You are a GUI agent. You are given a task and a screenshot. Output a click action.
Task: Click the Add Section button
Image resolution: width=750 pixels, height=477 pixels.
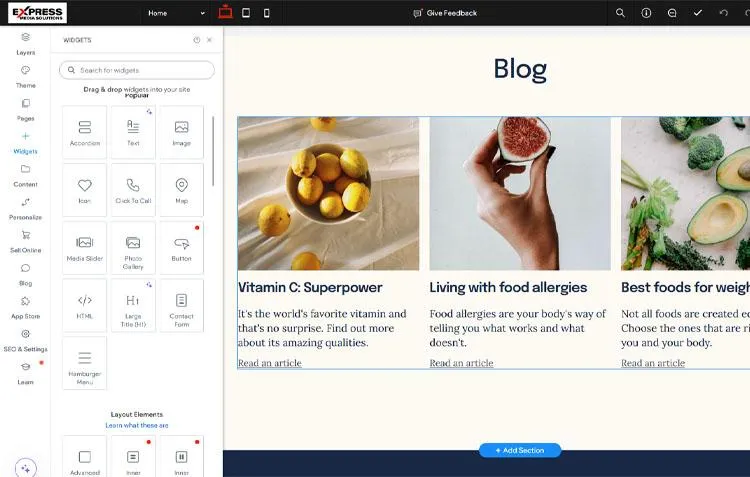[520, 450]
